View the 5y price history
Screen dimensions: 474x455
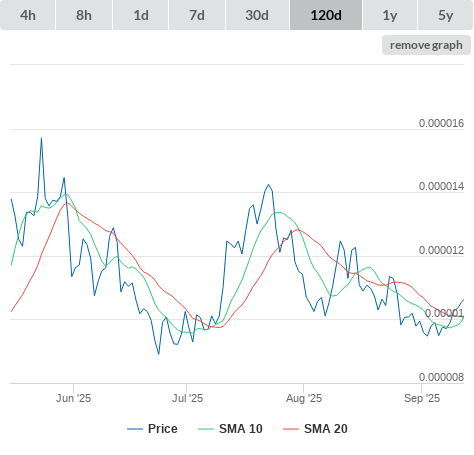pos(445,15)
